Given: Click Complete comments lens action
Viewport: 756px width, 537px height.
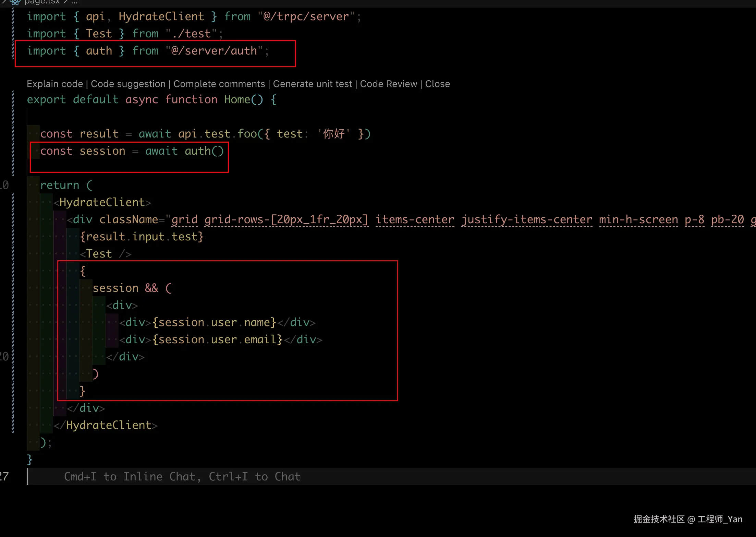Looking at the screenshot, I should (x=219, y=84).
